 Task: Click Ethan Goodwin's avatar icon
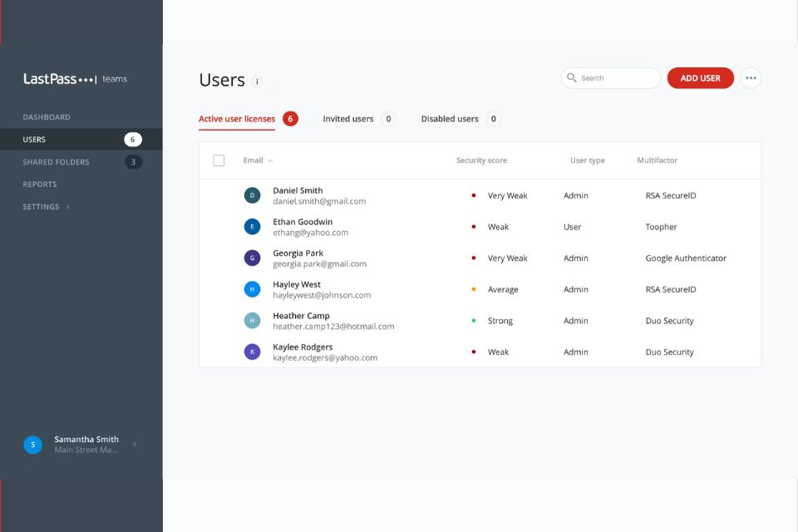tap(252, 227)
